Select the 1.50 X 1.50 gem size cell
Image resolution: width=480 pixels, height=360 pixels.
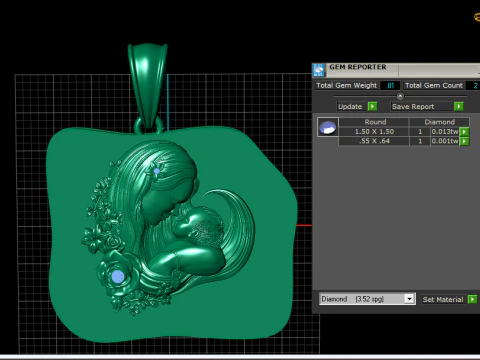tap(374, 132)
